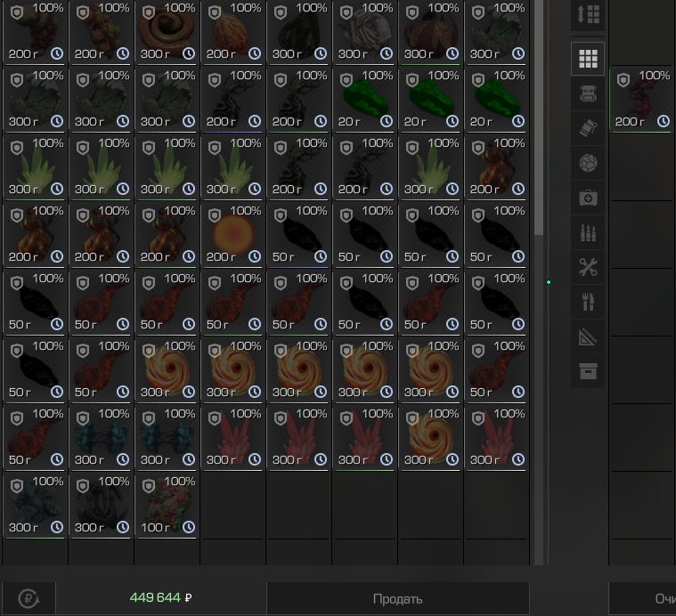Select the colorful flowery 100 г item
676x616 pixels.
tap(167, 506)
